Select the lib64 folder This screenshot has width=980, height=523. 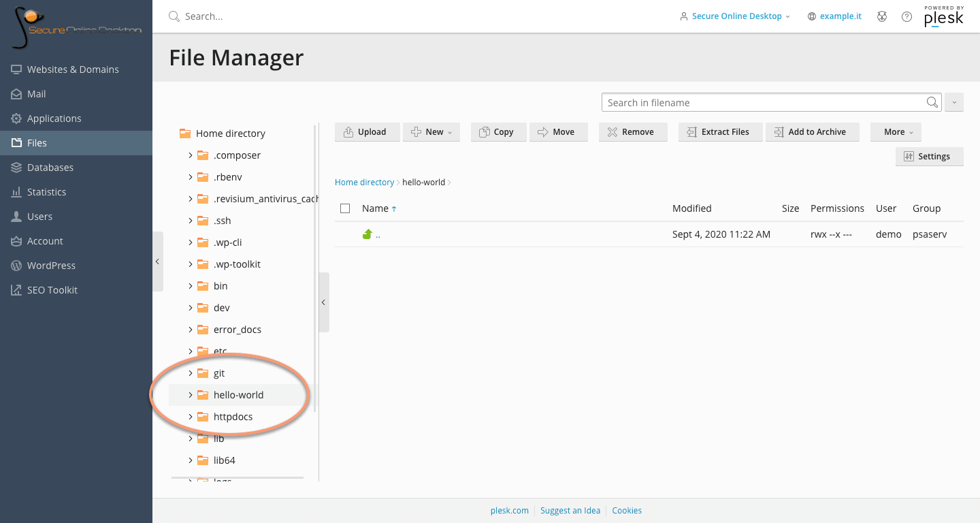pos(224,460)
